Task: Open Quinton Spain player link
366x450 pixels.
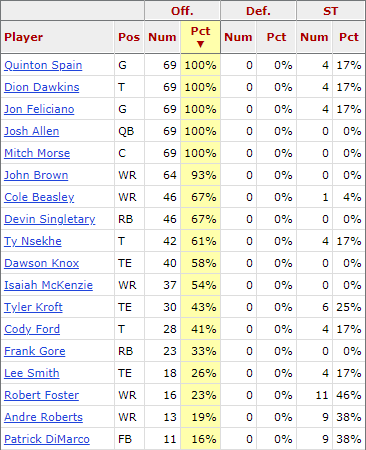Action: tap(43, 65)
